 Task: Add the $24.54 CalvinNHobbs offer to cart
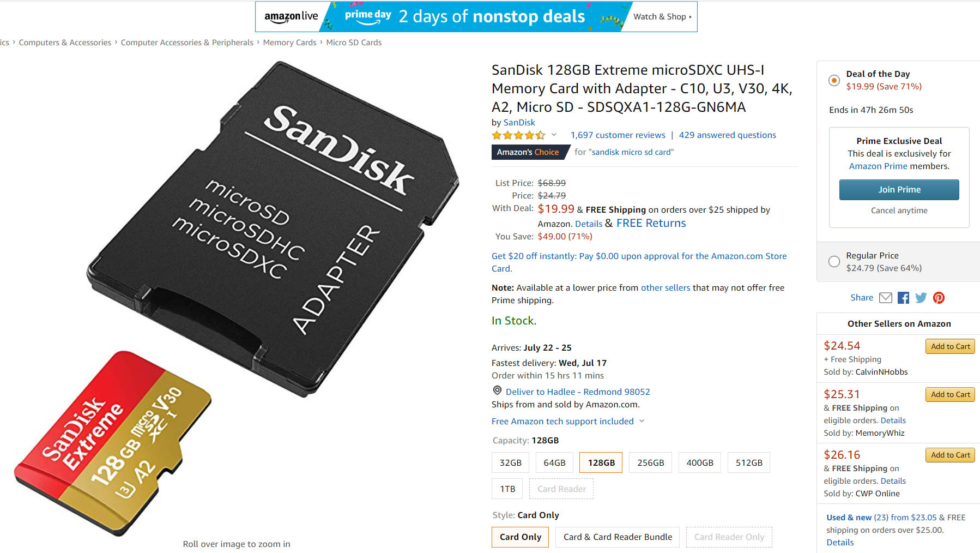[x=950, y=346]
